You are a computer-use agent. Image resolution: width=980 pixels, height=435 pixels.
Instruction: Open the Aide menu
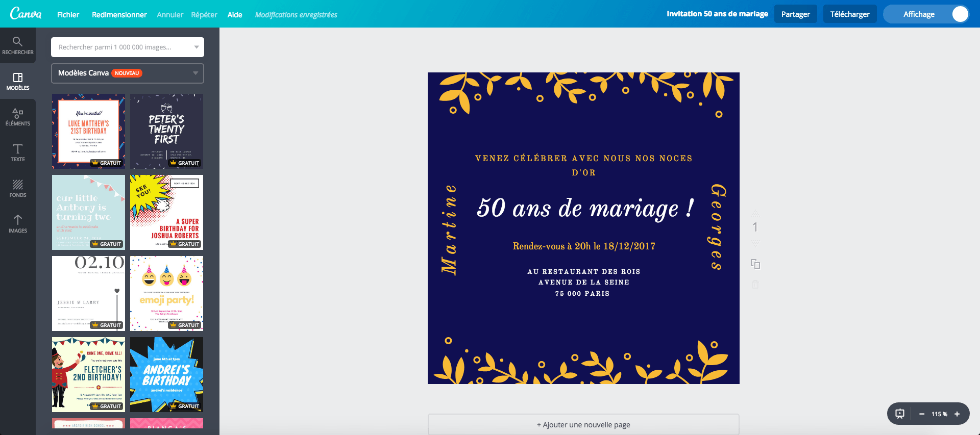[x=235, y=14]
